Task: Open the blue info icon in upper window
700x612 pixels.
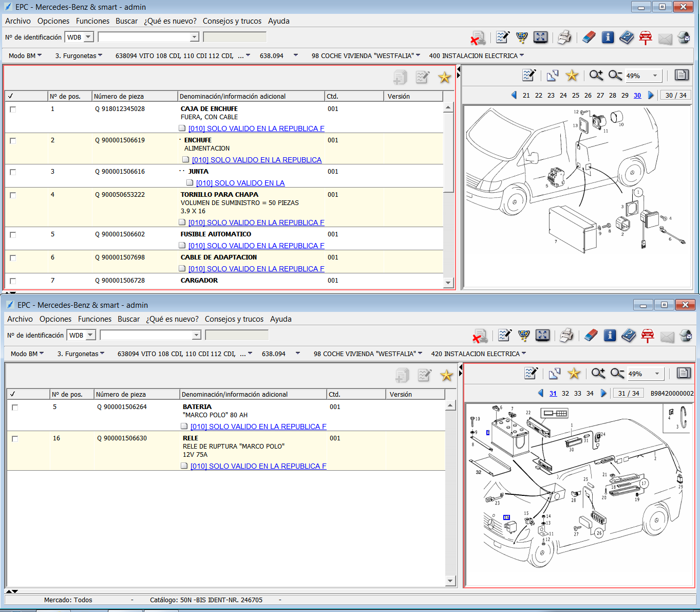Action: [x=608, y=37]
